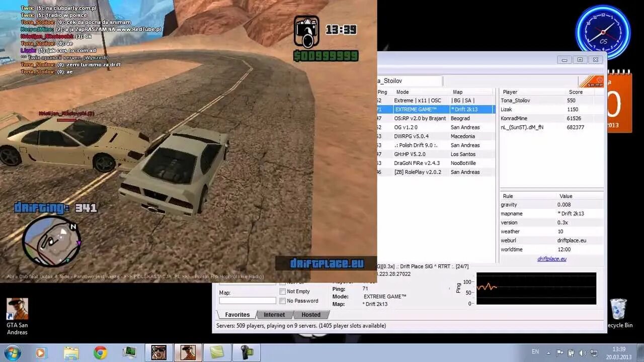Open the taskbar clock and date

pyautogui.click(x=619, y=353)
